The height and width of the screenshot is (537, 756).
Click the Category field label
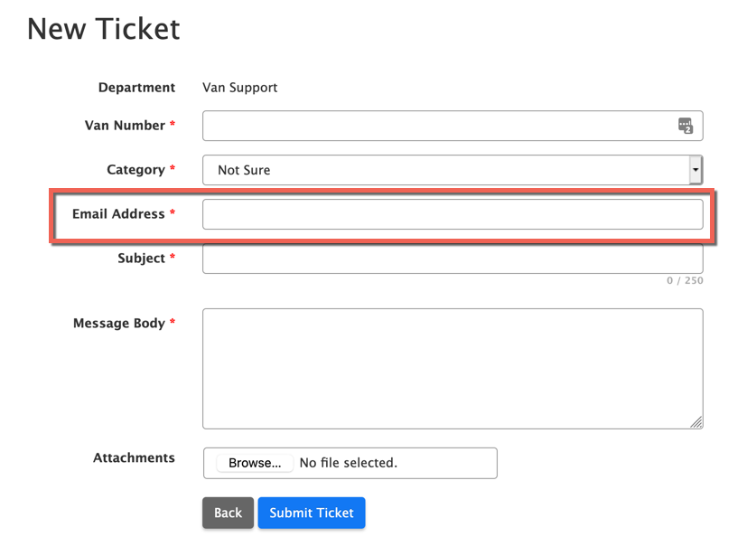click(135, 170)
